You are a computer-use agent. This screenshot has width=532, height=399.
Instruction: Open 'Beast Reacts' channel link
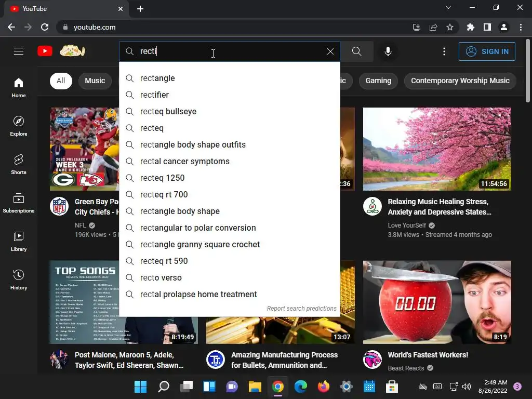(406, 368)
